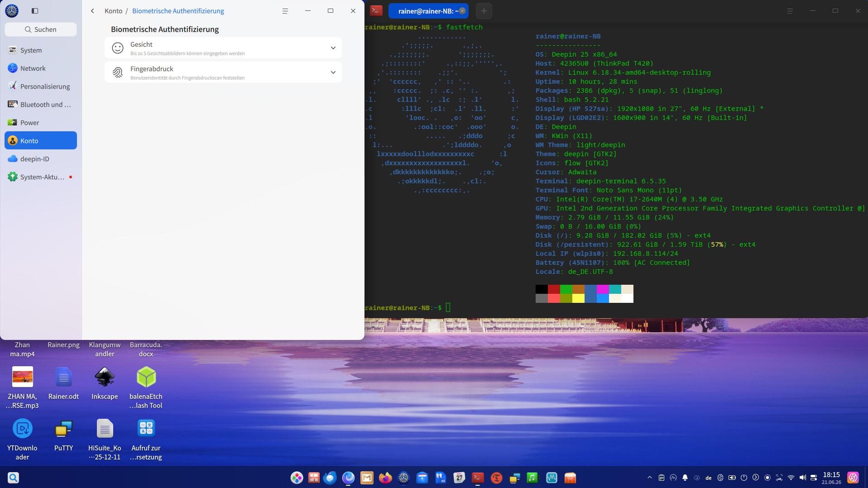The image size is (868, 488).
Task: Open System-Aktualisierung in the sidebar
Action: 41,177
